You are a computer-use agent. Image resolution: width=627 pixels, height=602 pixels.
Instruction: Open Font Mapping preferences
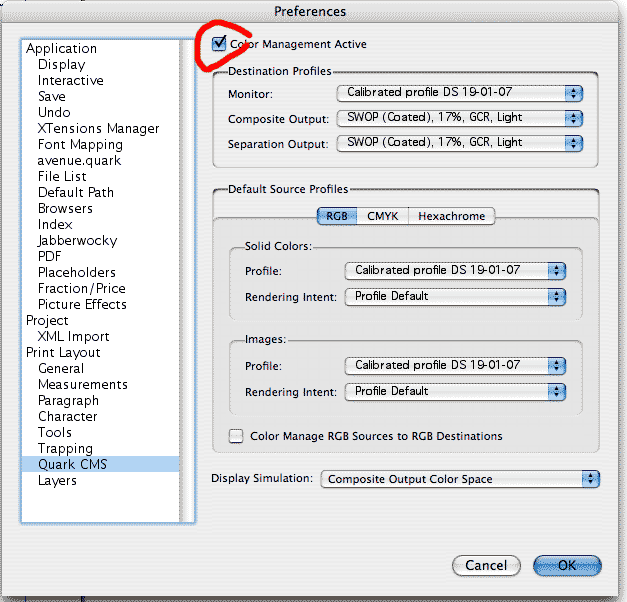[101, 144]
